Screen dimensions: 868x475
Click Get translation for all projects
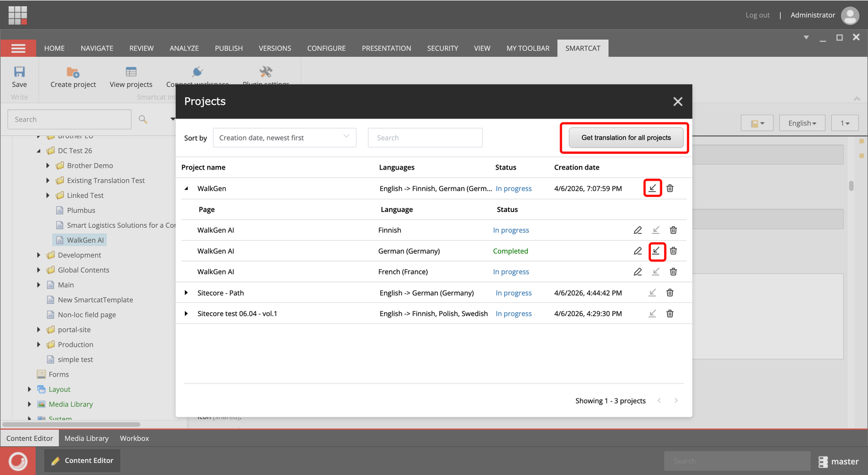pos(626,138)
